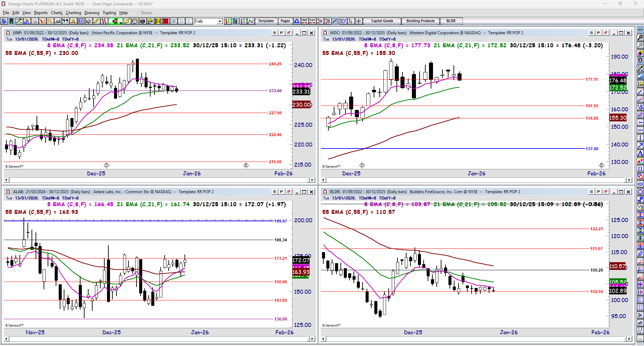Click the printer icon in toolbar
Viewport: 644px width, 346px height.
[x=35, y=21]
